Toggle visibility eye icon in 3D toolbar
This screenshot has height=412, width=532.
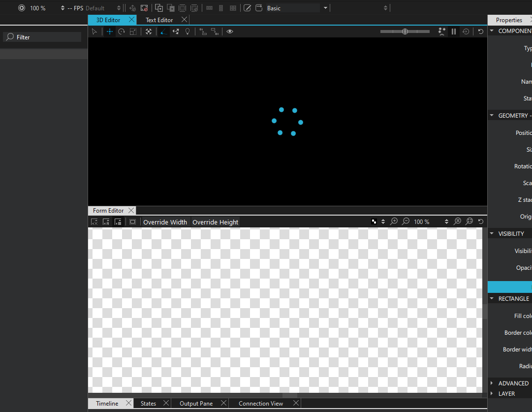tap(230, 32)
